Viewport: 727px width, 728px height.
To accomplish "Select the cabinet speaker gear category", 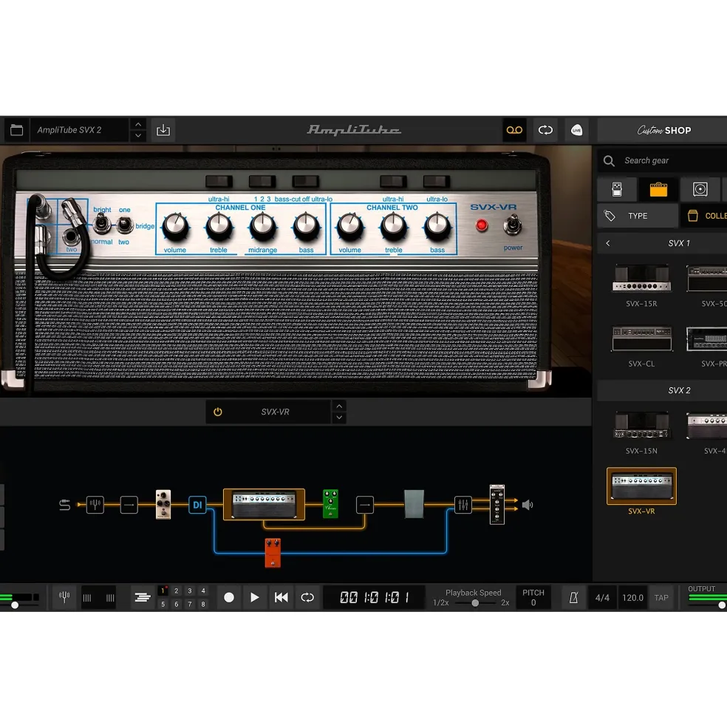I will (x=700, y=189).
